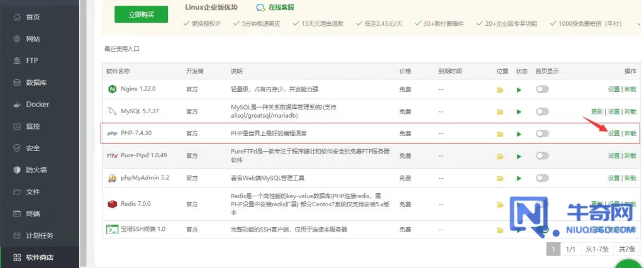Click the 最近使用入口 label

(x=122, y=48)
